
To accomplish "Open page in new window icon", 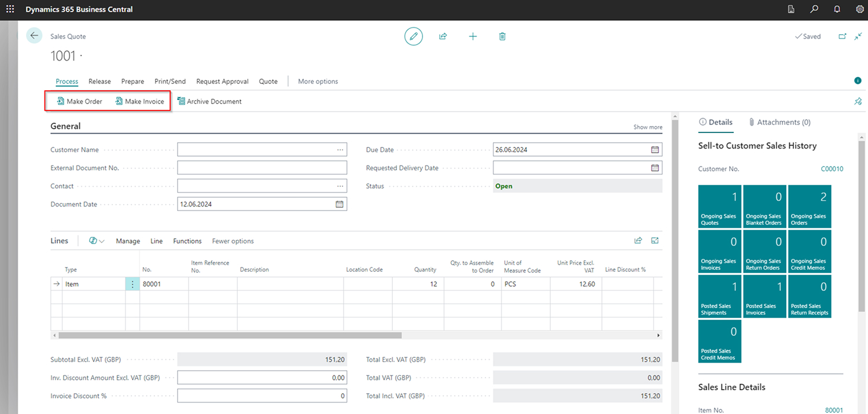I will click(x=843, y=36).
